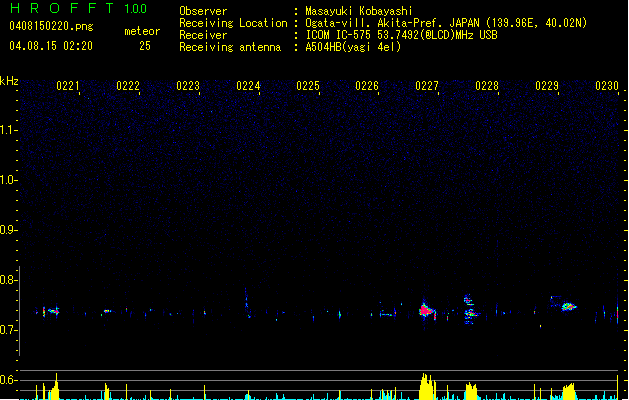Click the 0225 time marker

[308, 86]
